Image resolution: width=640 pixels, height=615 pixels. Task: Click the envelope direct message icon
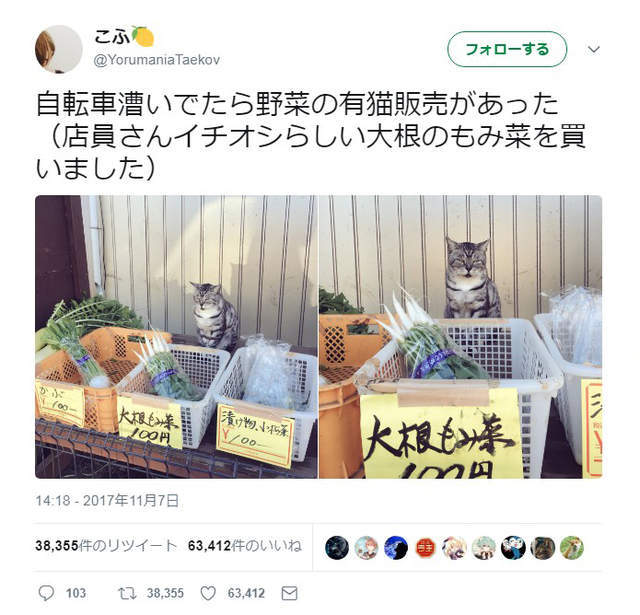coord(289,593)
